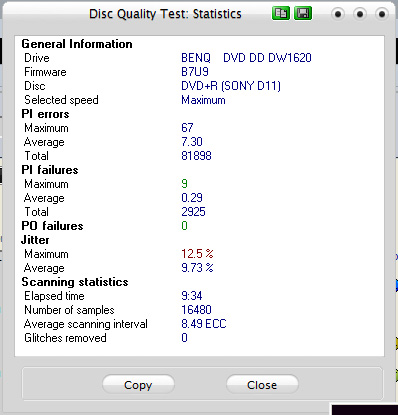398x415 pixels.
Task: Click the jitter average value 9.73 %
Action: coord(197,268)
